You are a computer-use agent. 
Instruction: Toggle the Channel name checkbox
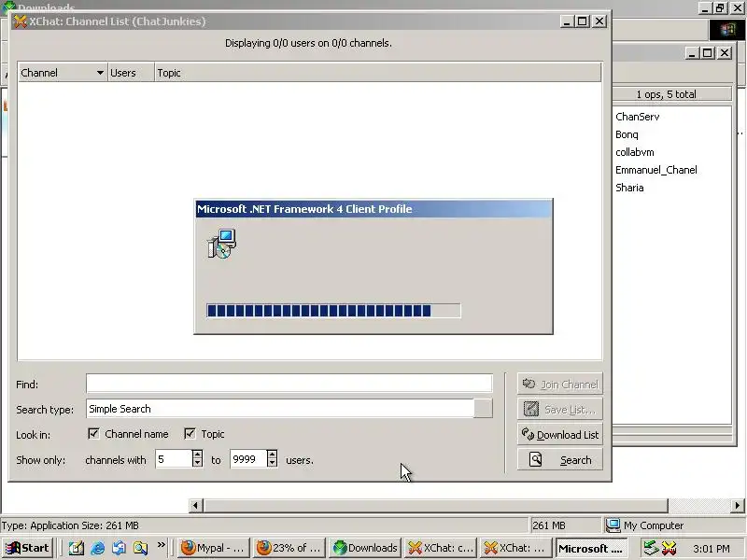click(94, 434)
